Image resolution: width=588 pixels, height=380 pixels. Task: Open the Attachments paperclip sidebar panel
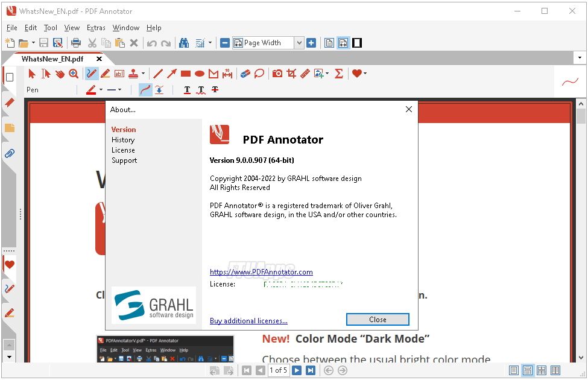click(10, 153)
